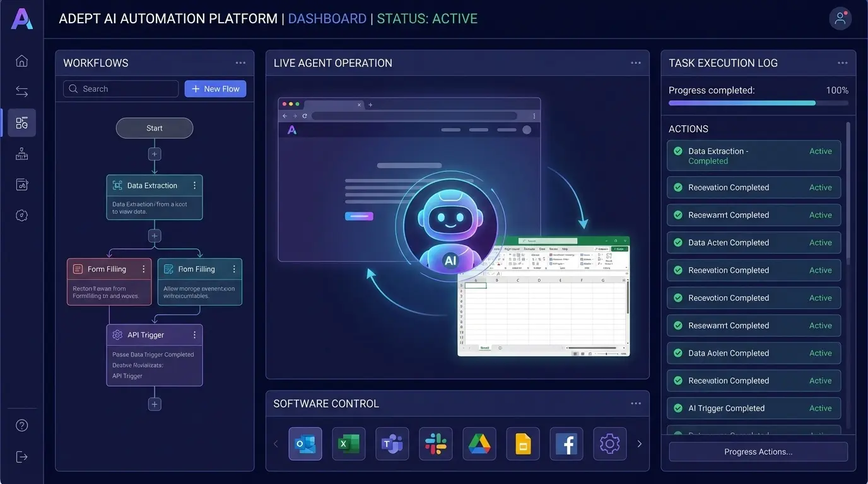Open the Workflows panel three-dot menu
This screenshot has width=868, height=484.
(240, 63)
